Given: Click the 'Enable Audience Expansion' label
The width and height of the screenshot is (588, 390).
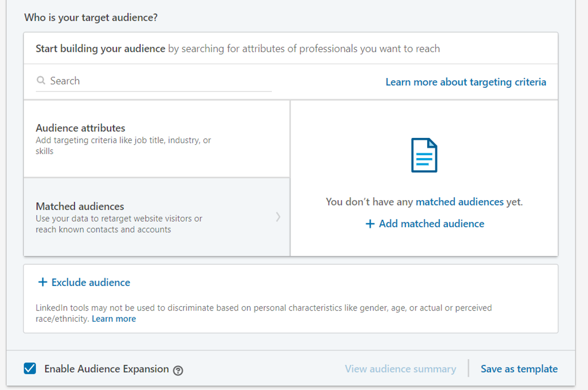Looking at the screenshot, I should point(106,369).
